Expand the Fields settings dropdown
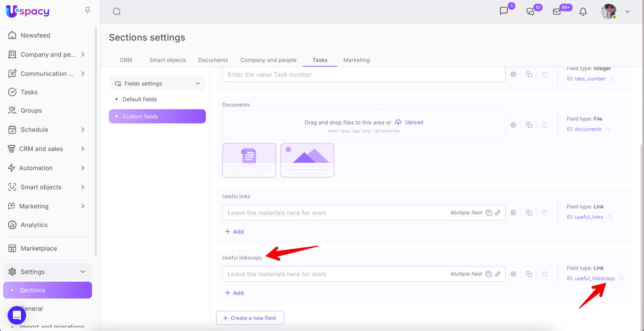Viewport: 644px width, 331px height. click(197, 84)
